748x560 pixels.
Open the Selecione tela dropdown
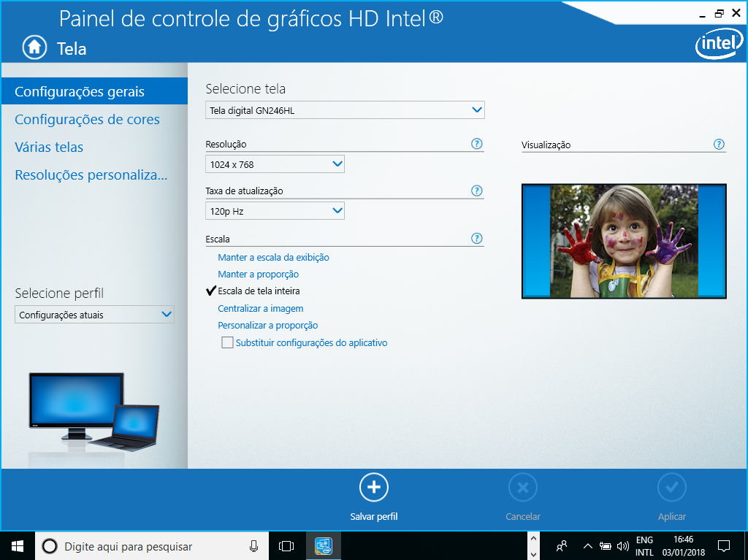[x=345, y=110]
